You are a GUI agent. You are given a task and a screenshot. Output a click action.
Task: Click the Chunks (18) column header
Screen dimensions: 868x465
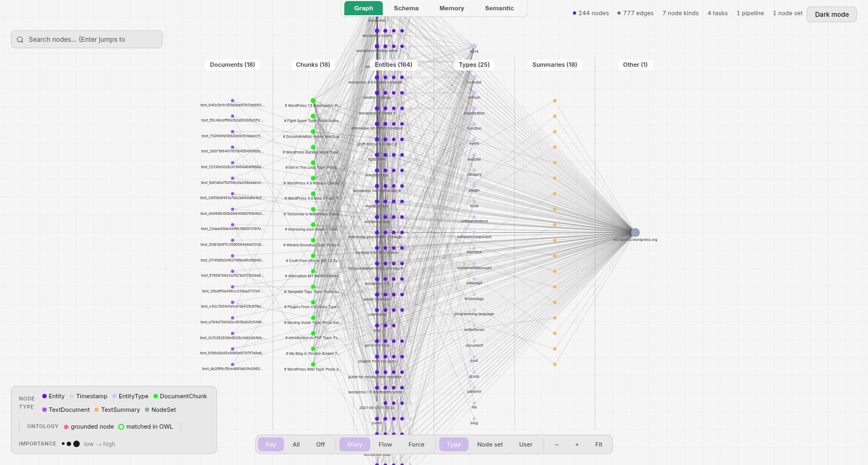[313, 65]
